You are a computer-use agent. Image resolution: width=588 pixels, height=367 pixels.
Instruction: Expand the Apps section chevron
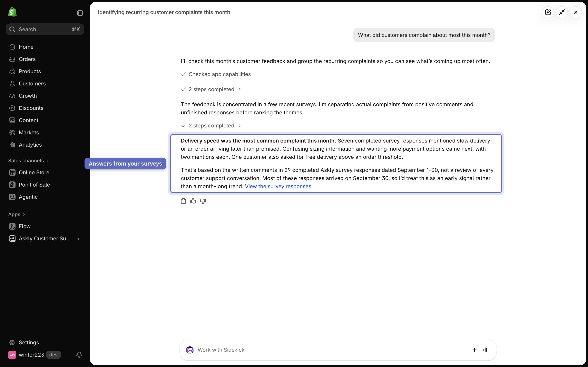click(24, 214)
